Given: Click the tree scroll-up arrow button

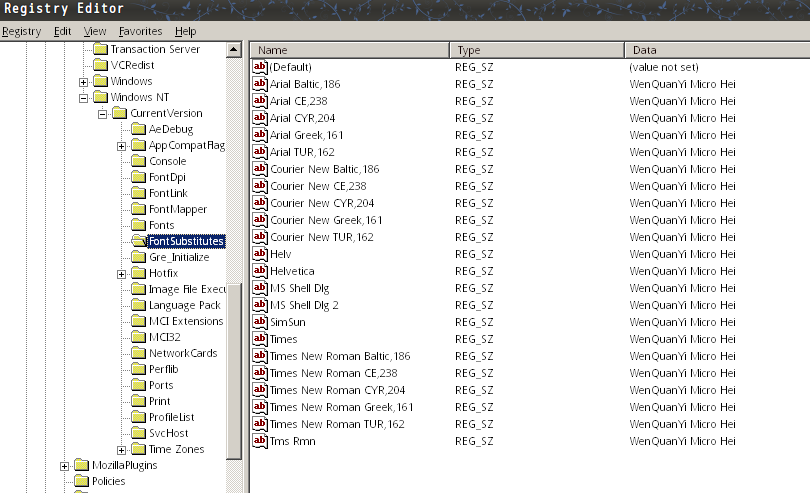Looking at the screenshot, I should (x=233, y=50).
